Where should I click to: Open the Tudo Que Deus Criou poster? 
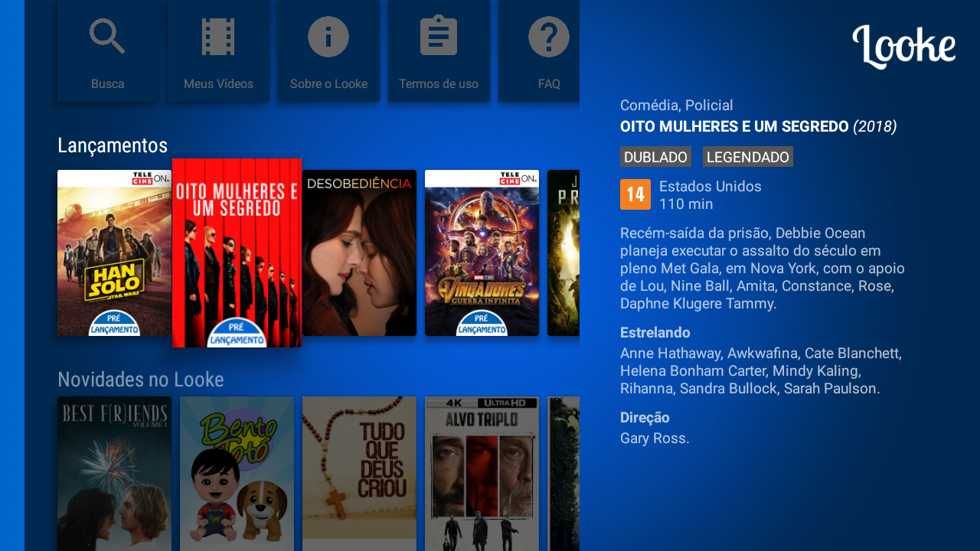coord(359,473)
